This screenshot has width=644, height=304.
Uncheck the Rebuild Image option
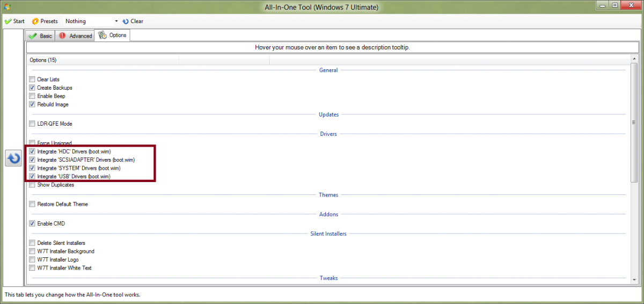point(32,104)
